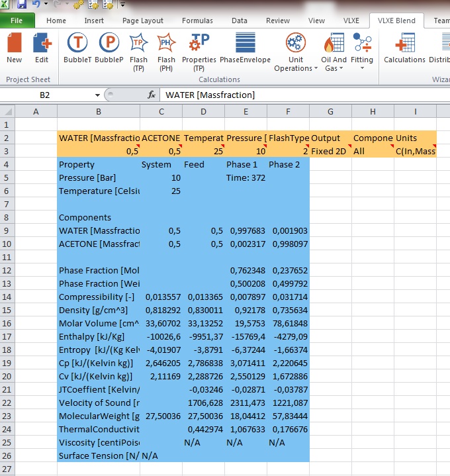This screenshot has width=450, height=476.
Task: Select the VLXE Blend tab
Action: pos(396,21)
